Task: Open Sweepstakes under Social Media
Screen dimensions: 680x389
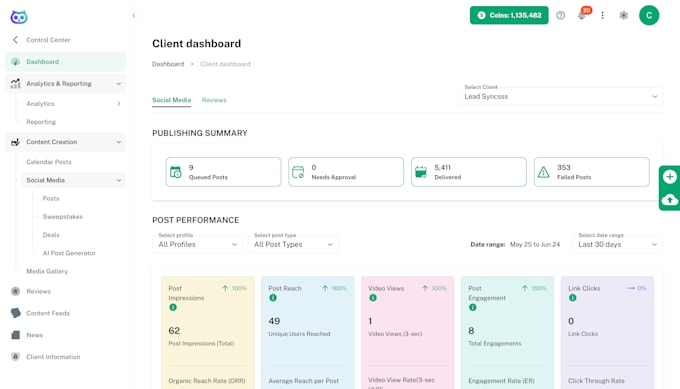Action: (62, 216)
